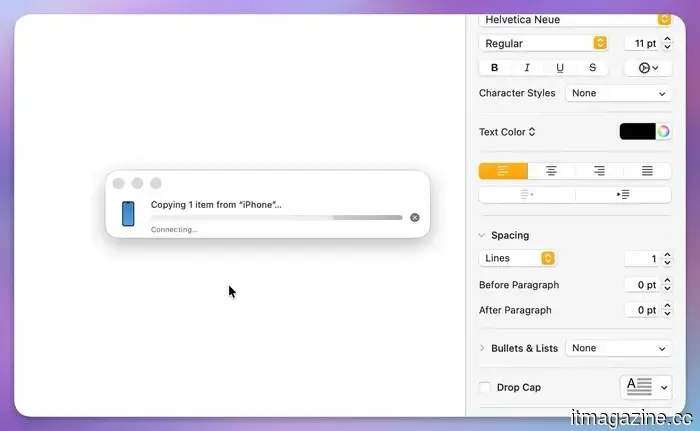Open the Lines spacing dropdown
This screenshot has width=700, height=431.
[517, 259]
